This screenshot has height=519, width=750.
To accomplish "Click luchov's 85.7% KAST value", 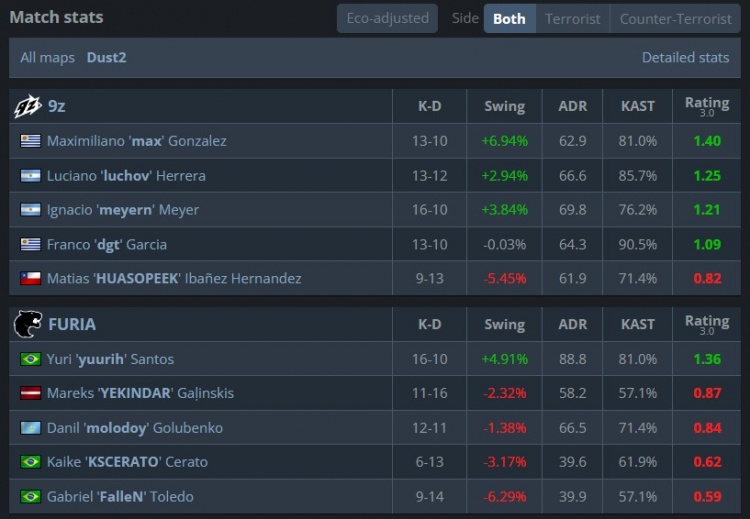I will pos(638,176).
